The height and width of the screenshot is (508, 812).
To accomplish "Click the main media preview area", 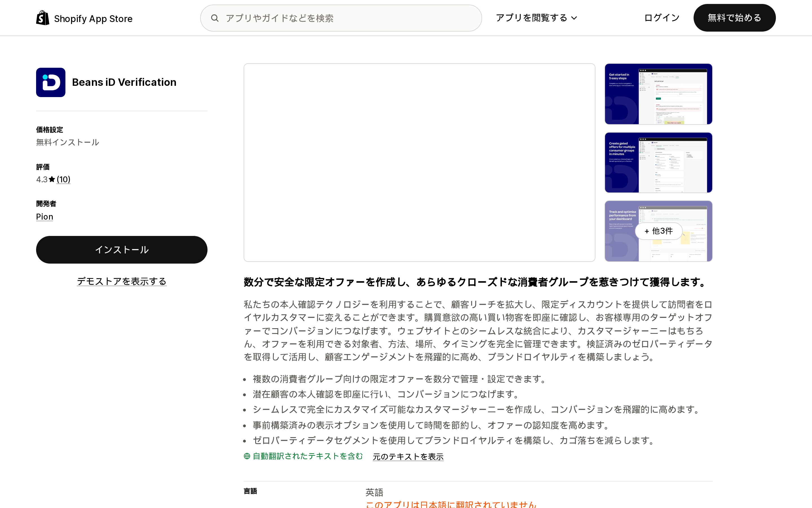I will coord(420,163).
